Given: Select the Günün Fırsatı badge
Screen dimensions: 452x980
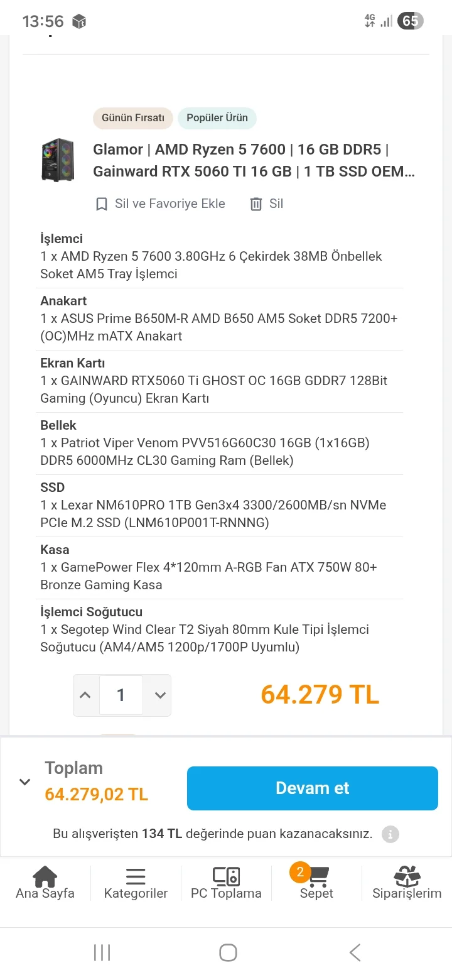Looking at the screenshot, I should click(x=133, y=118).
